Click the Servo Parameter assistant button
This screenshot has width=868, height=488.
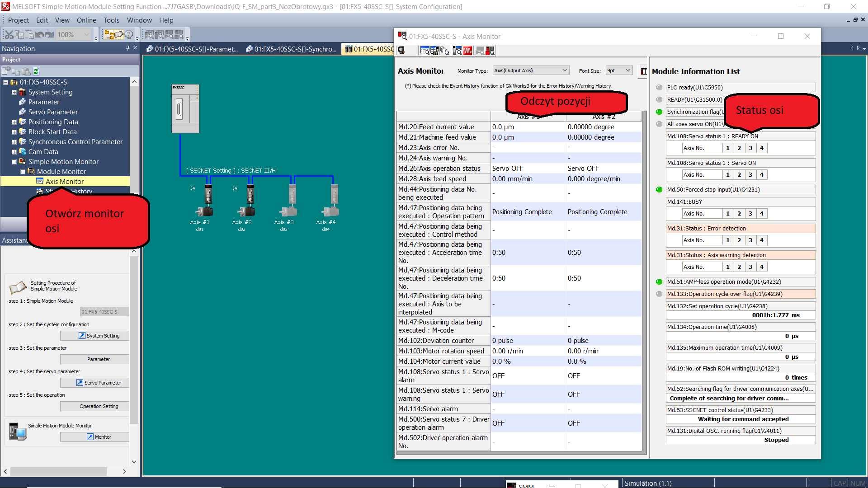coord(94,383)
